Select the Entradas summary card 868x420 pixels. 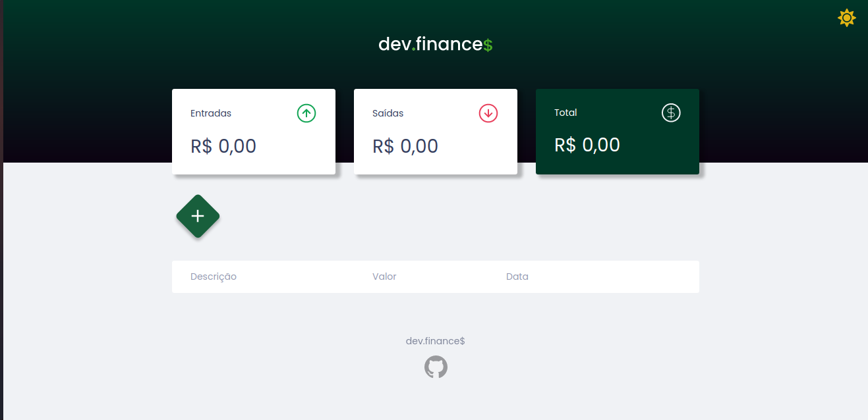pyautogui.click(x=254, y=132)
